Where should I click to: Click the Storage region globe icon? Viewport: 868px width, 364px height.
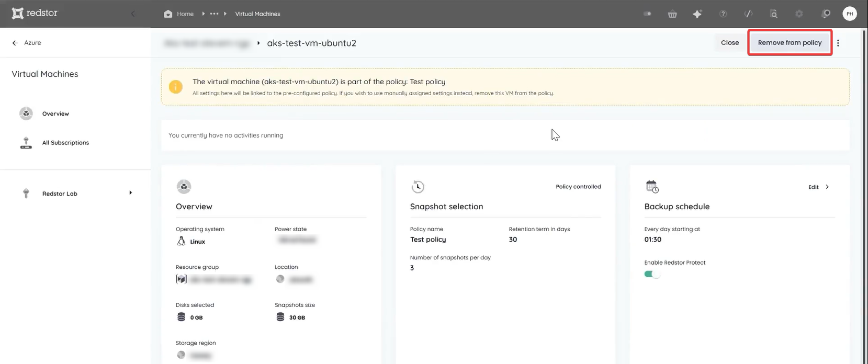(x=181, y=355)
